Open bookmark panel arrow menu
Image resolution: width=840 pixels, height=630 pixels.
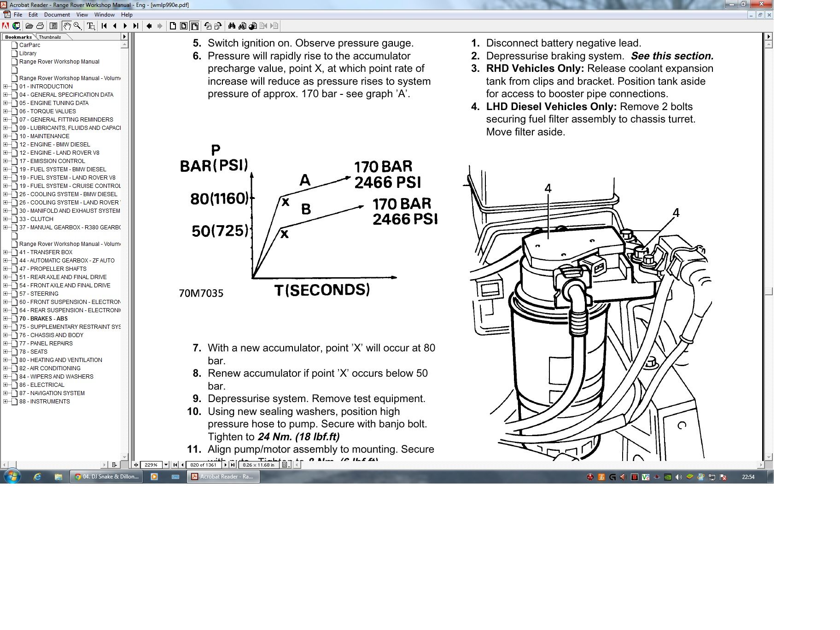coord(124,36)
